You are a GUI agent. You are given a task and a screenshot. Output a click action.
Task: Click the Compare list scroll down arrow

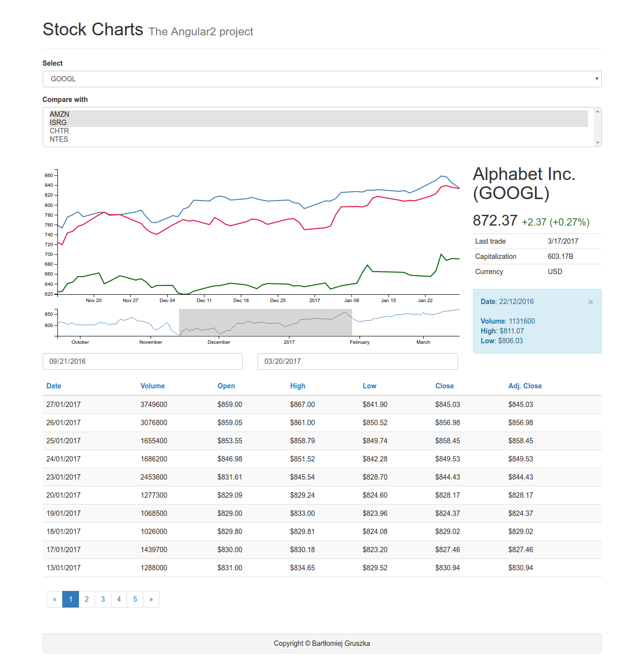click(x=597, y=143)
